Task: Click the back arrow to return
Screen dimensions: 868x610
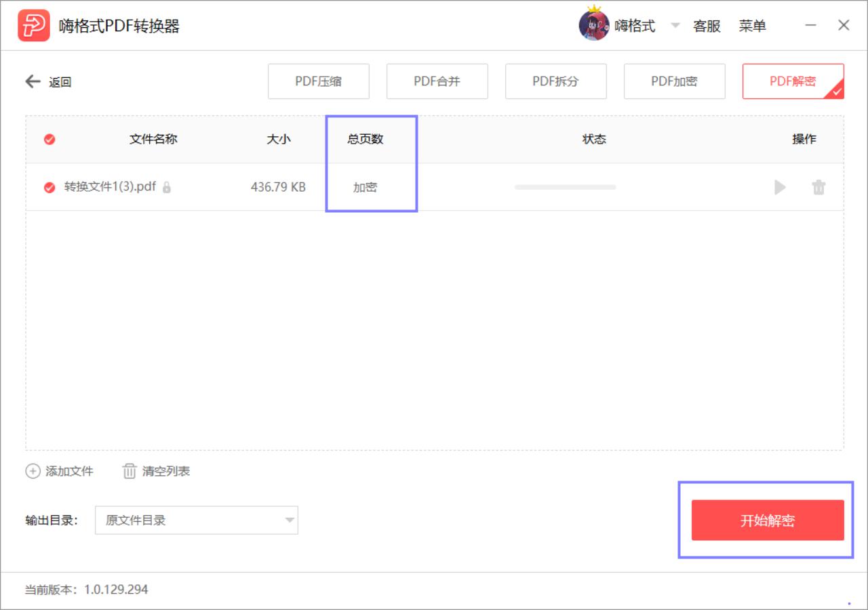Action: [x=32, y=81]
